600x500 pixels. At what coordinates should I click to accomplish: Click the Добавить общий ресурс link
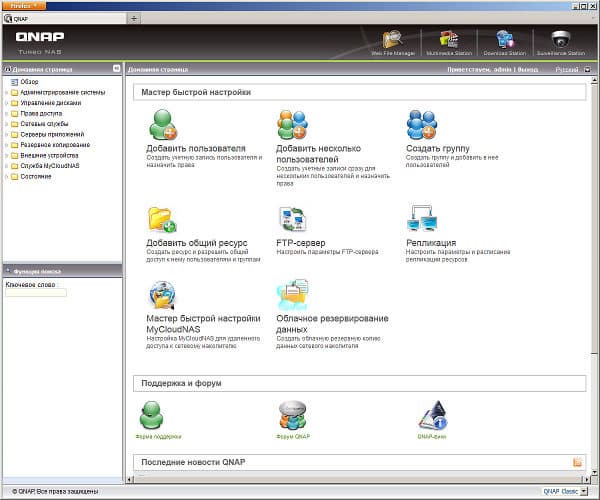pos(197,243)
